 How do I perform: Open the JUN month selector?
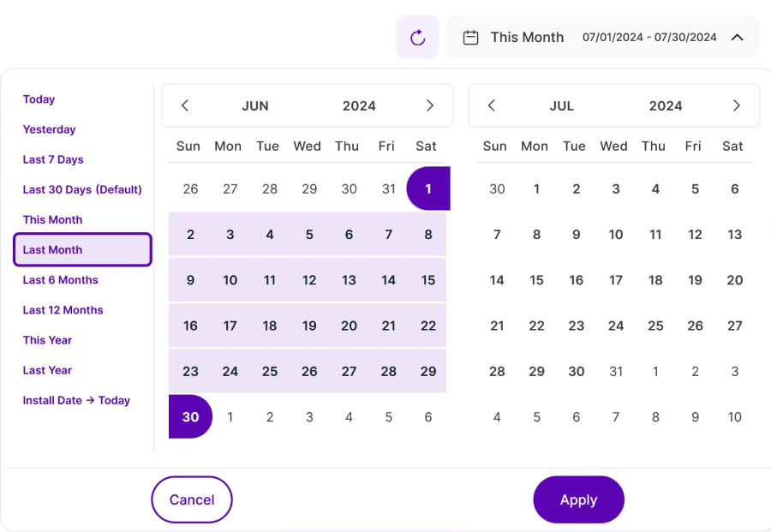tap(255, 106)
